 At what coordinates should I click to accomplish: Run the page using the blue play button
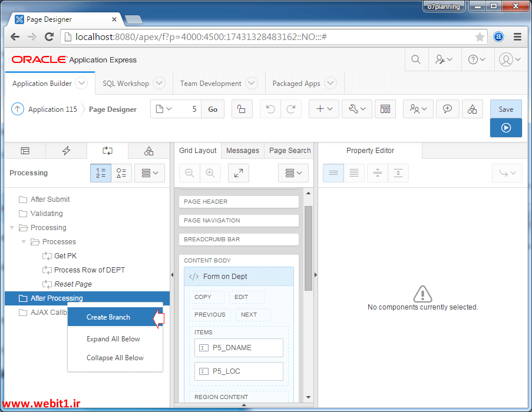(505, 128)
